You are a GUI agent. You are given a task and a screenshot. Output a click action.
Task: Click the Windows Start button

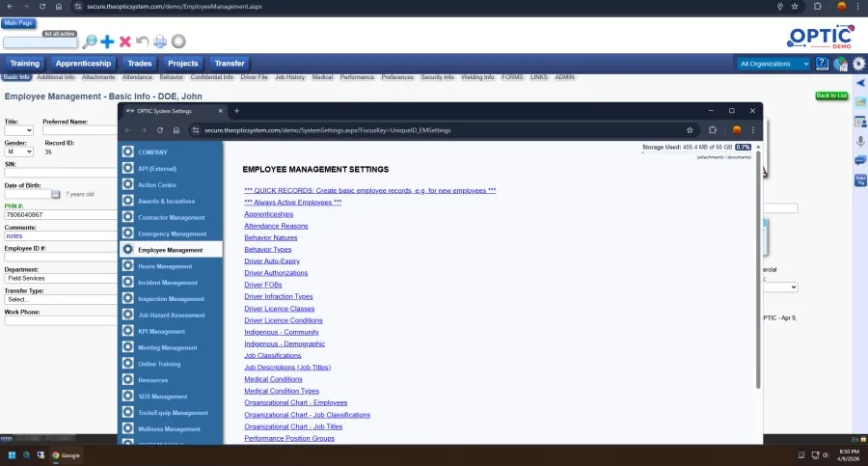12,455
